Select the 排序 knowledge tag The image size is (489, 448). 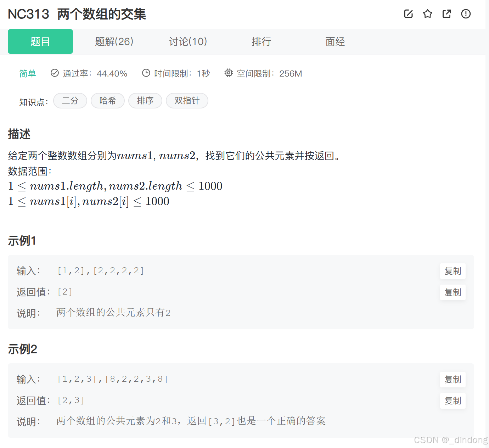(145, 101)
